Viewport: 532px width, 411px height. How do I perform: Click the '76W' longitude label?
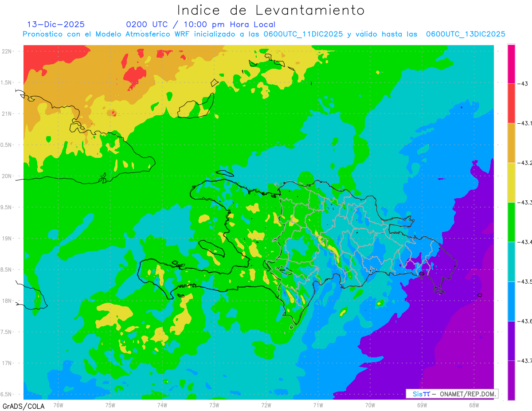58,405
